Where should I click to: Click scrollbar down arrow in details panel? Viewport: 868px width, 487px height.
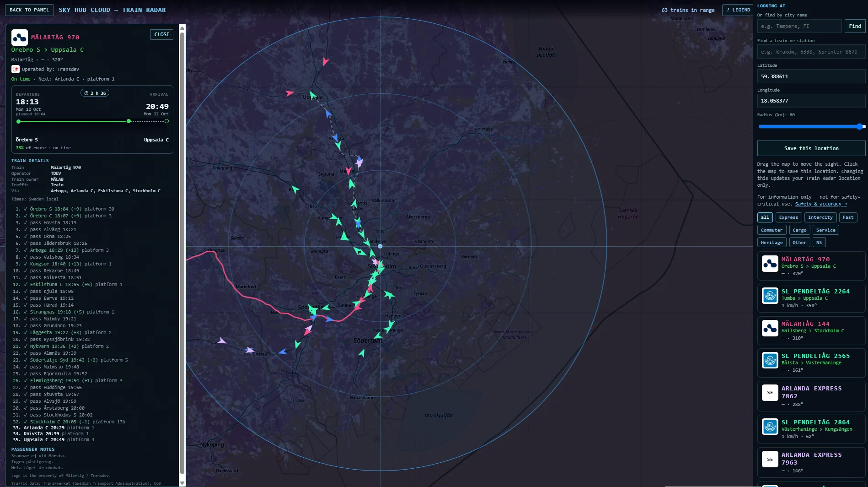(x=182, y=483)
